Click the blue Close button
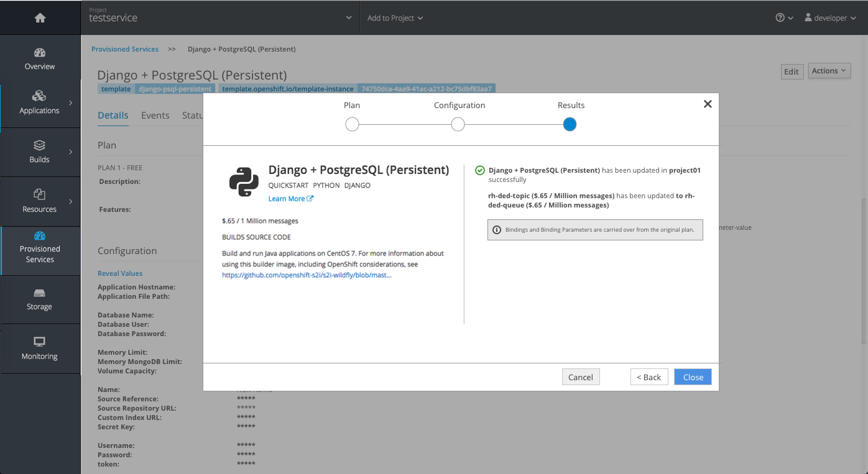This screenshot has width=868, height=474. click(693, 377)
